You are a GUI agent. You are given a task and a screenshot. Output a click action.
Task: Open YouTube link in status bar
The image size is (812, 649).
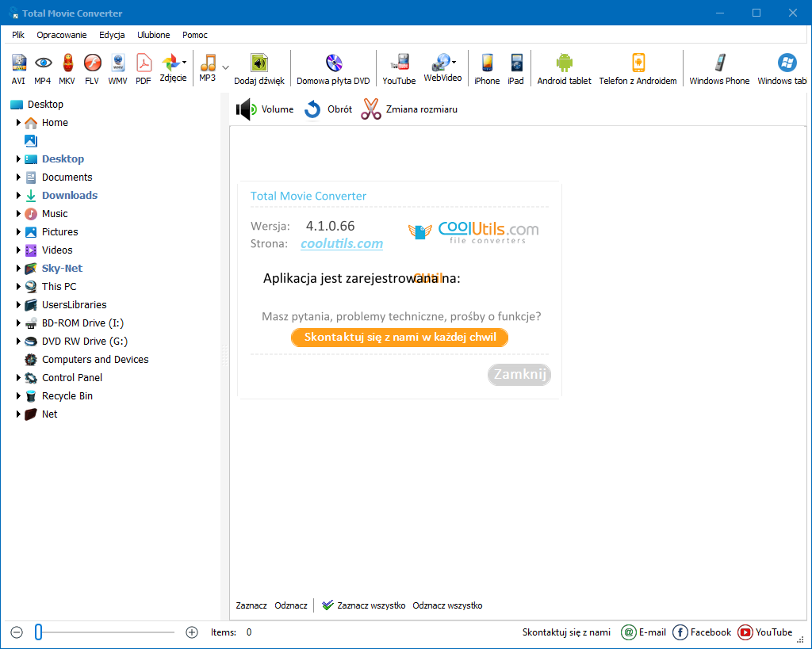tap(765, 632)
